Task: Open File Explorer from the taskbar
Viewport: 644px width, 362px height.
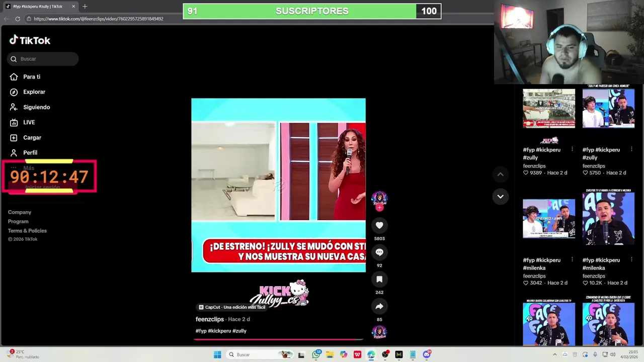Action: click(330, 354)
